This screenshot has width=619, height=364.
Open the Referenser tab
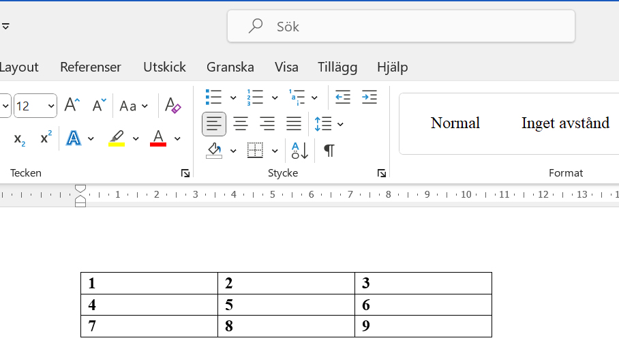pyautogui.click(x=91, y=67)
